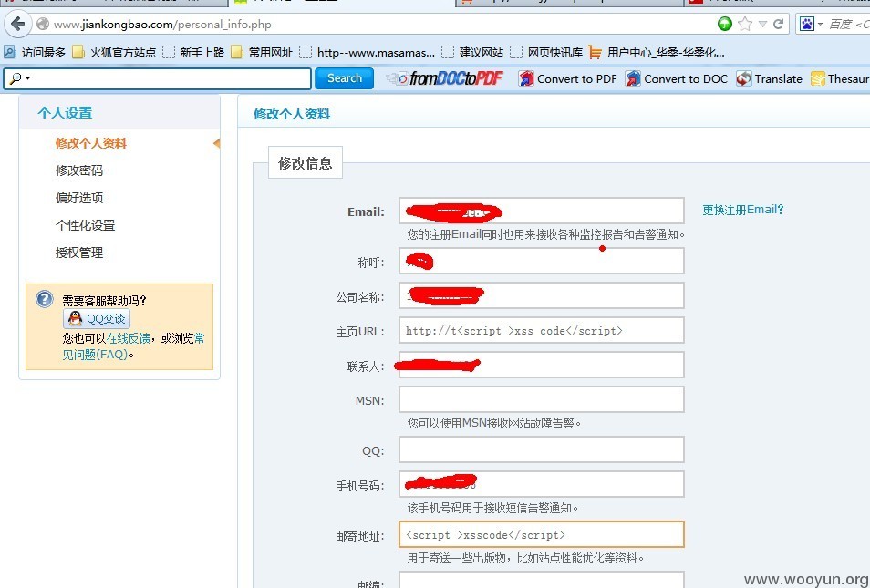Open the address bar history dropdown arrow

763,24
